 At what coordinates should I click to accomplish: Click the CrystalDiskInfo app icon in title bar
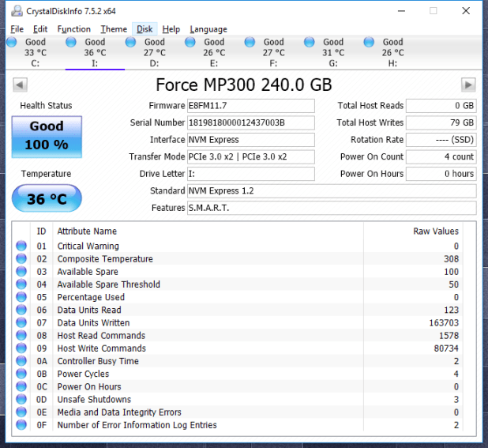17,11
